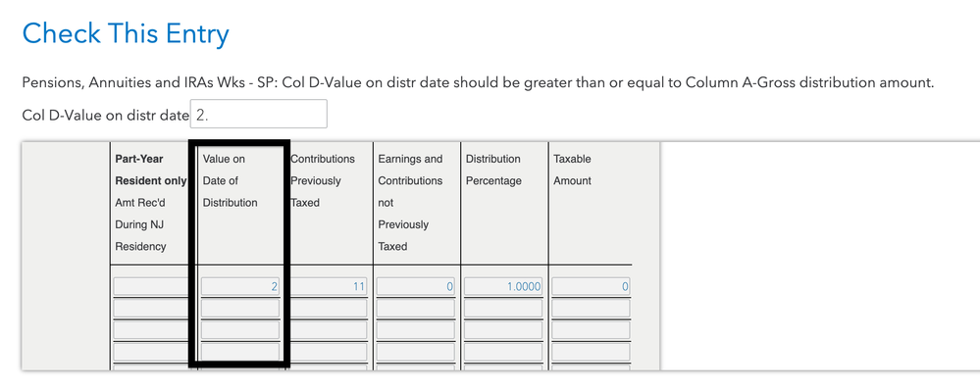This screenshot has height=389, width=980.
Task: Click the Distribution Percentage column header
Action: (493, 170)
